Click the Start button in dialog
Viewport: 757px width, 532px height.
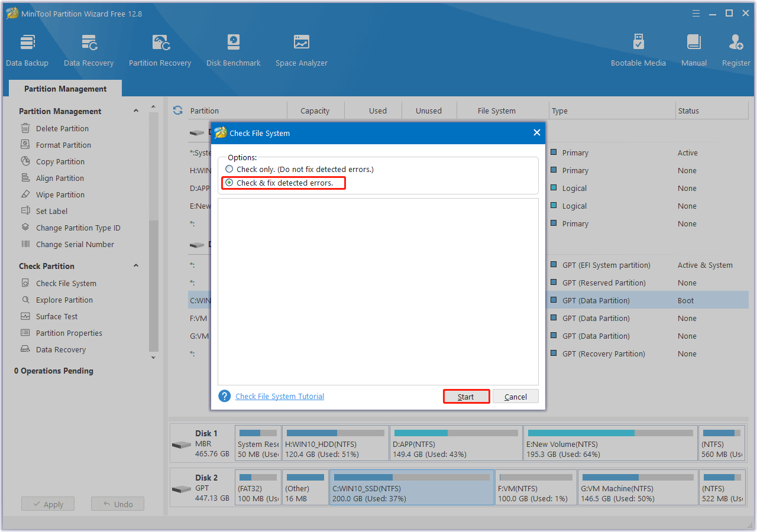pyautogui.click(x=466, y=396)
